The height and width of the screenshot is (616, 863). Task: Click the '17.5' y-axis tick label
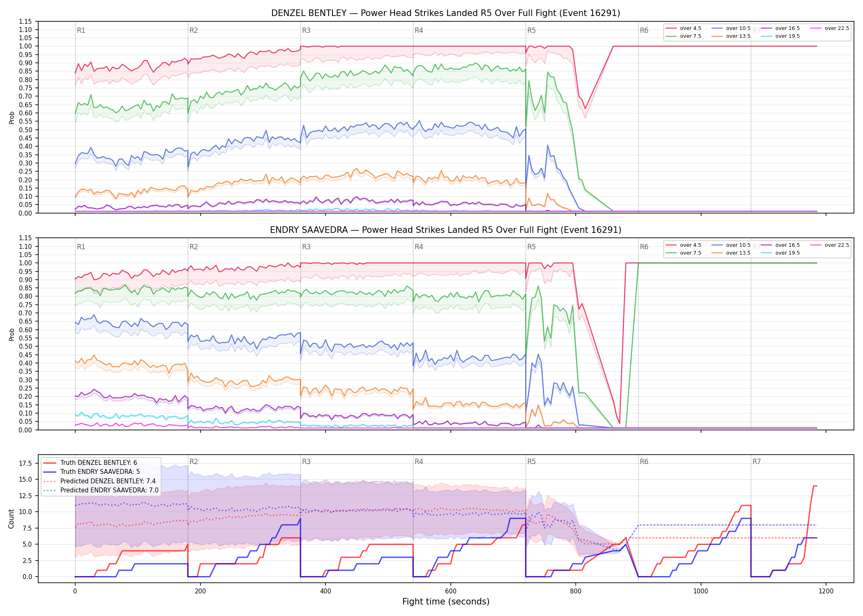(25, 464)
